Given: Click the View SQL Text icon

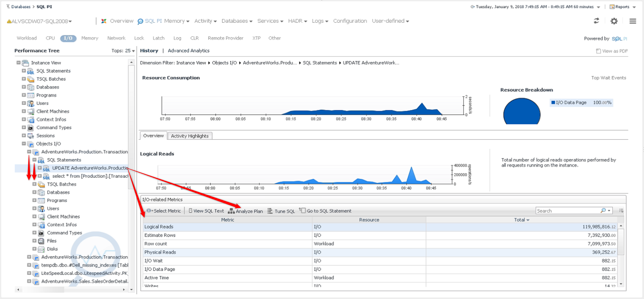Looking at the screenshot, I should pos(191,211).
